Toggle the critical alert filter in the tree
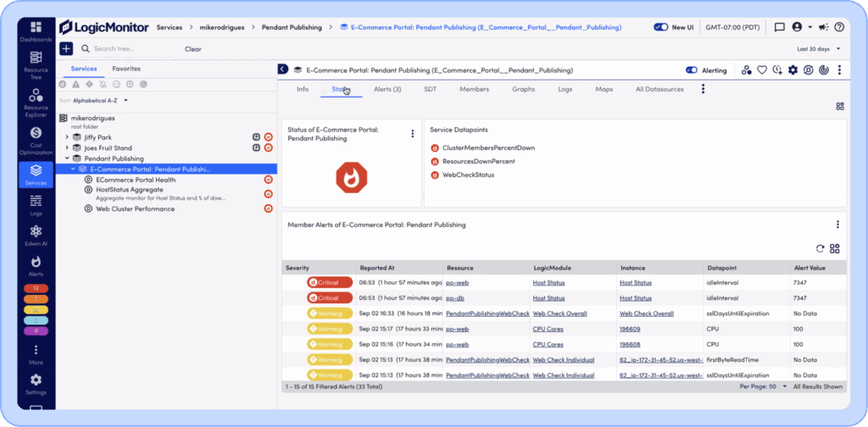 pyautogui.click(x=64, y=84)
